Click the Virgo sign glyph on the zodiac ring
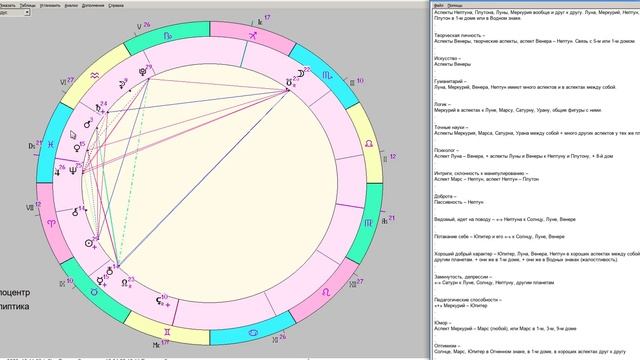640x360 pixels. point(368,223)
